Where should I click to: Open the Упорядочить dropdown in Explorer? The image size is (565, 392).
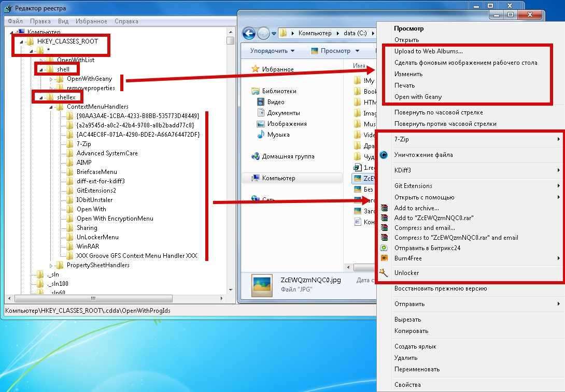click(272, 51)
